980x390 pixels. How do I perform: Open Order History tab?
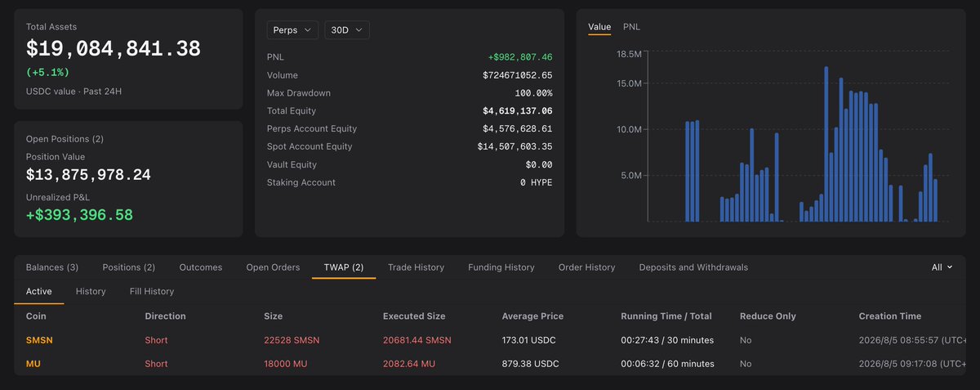(586, 267)
